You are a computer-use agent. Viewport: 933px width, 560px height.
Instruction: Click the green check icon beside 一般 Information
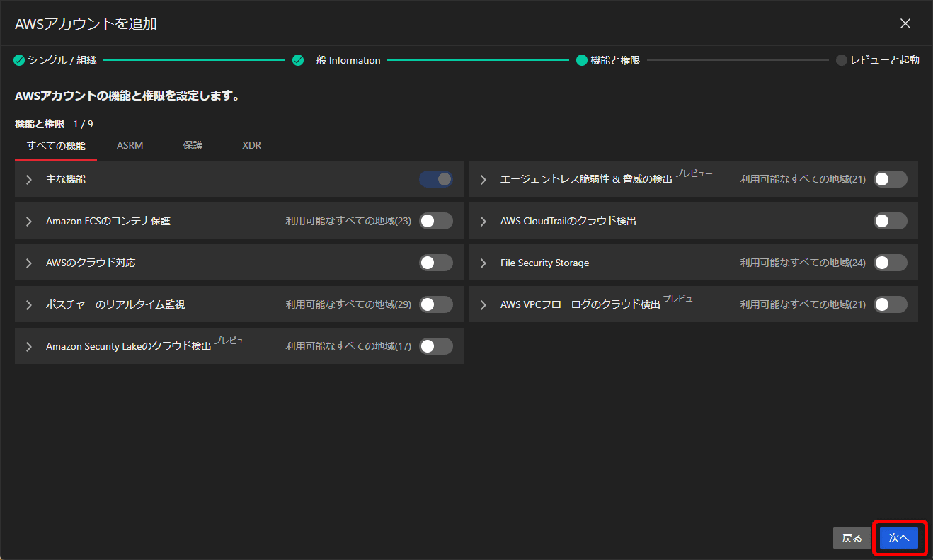pos(298,60)
